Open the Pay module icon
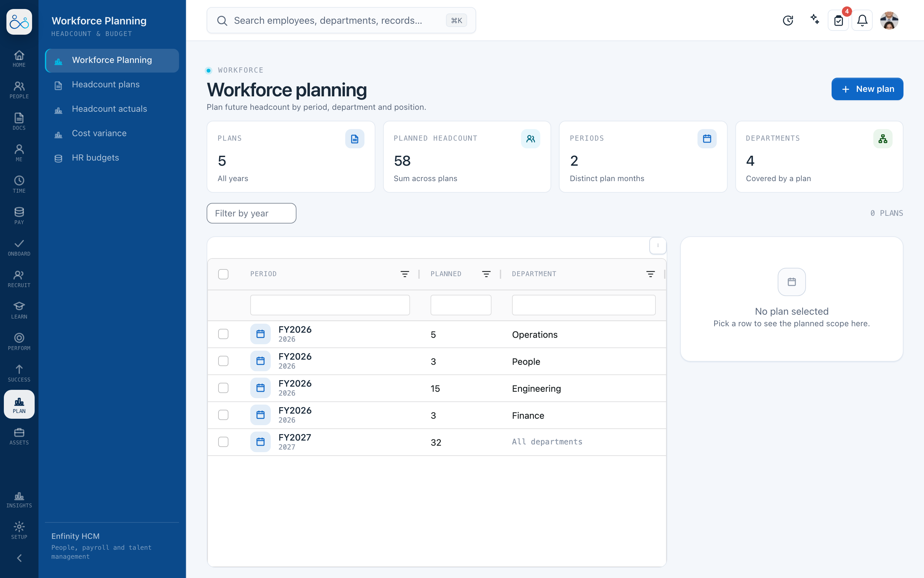This screenshot has height=578, width=924. click(x=19, y=216)
